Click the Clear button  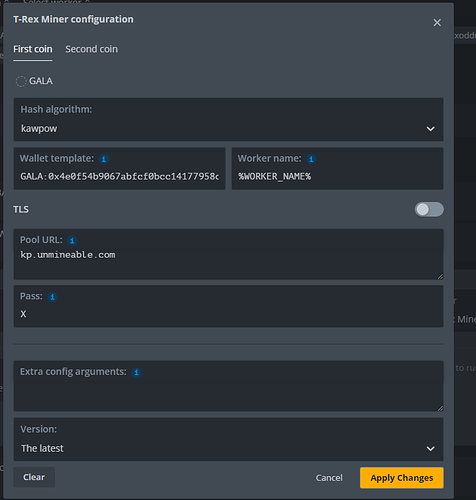click(x=34, y=477)
